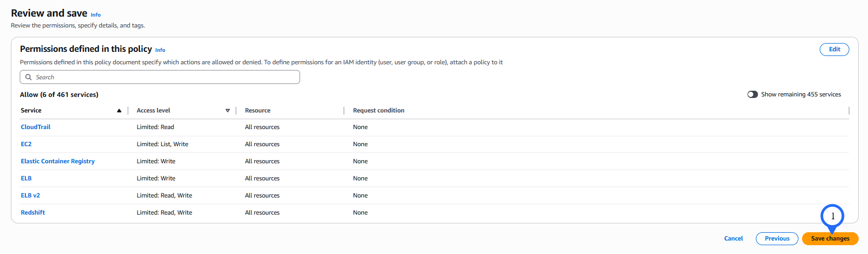The image size is (868, 254).
Task: Open the ELB service link
Action: [26, 178]
